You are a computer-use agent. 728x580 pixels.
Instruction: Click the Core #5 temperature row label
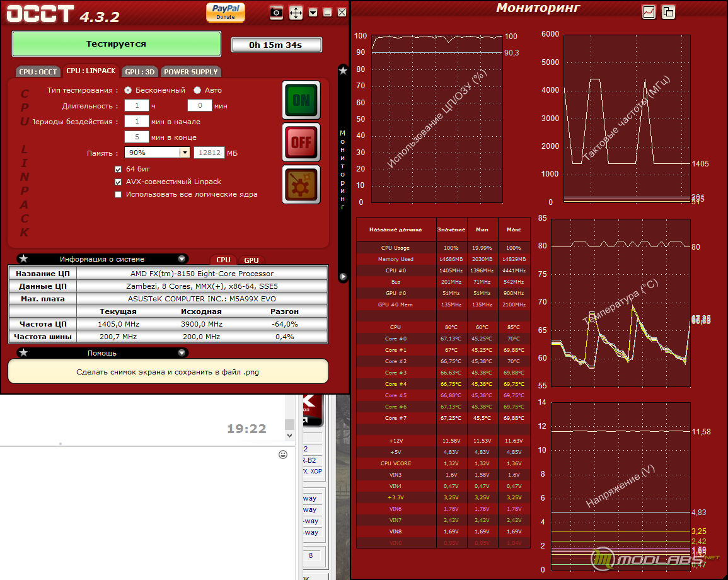click(396, 395)
